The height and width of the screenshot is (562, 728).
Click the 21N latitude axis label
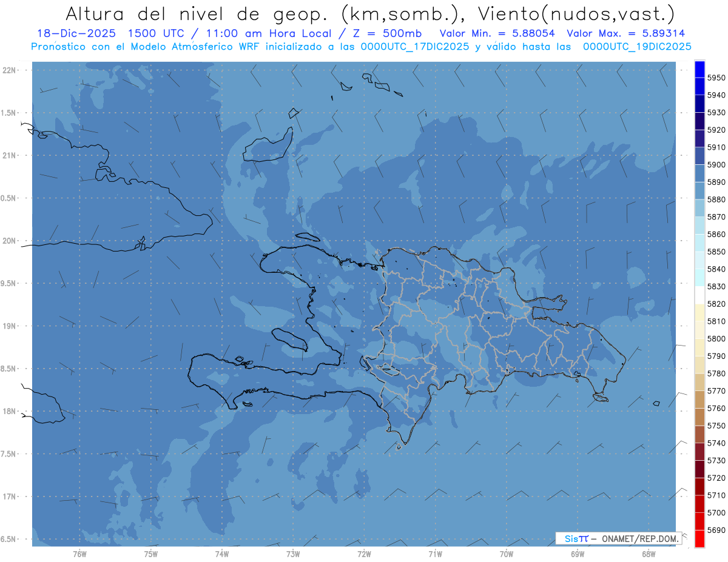click(9, 155)
